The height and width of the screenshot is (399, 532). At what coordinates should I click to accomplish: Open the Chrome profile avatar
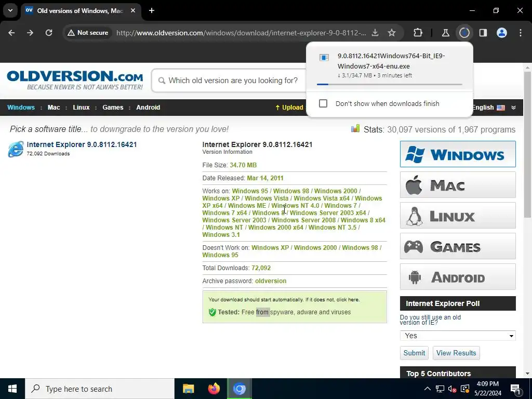pyautogui.click(x=502, y=33)
